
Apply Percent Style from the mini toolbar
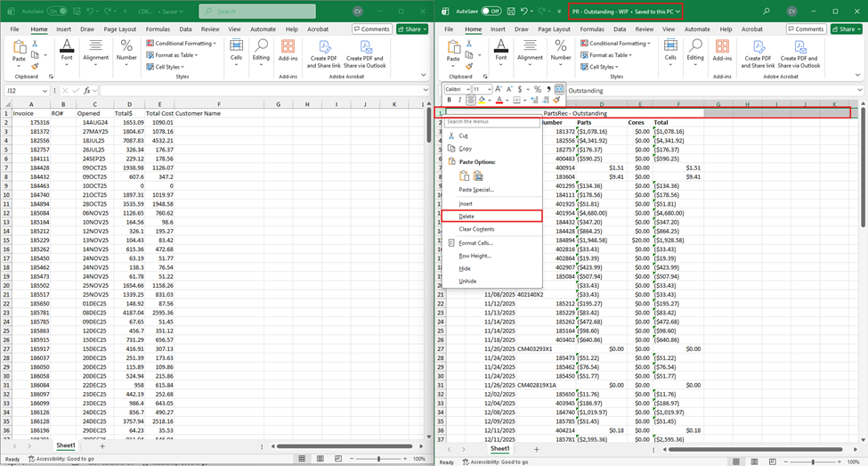pos(537,89)
